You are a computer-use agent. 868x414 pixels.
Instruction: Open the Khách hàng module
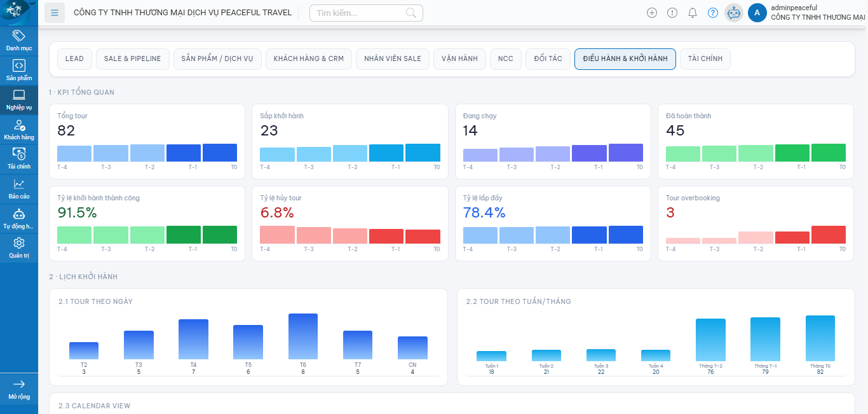coord(19,128)
